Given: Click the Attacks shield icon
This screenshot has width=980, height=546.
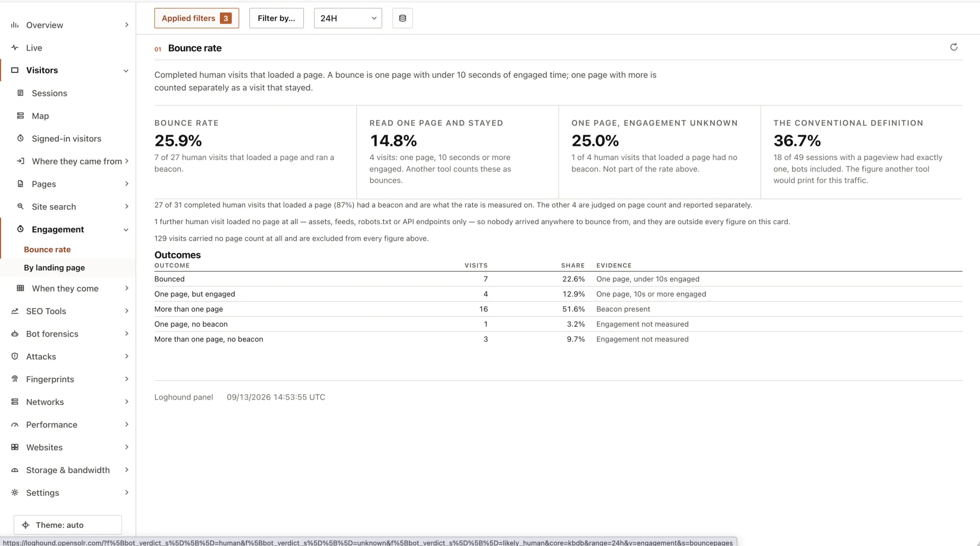Looking at the screenshot, I should point(15,357).
